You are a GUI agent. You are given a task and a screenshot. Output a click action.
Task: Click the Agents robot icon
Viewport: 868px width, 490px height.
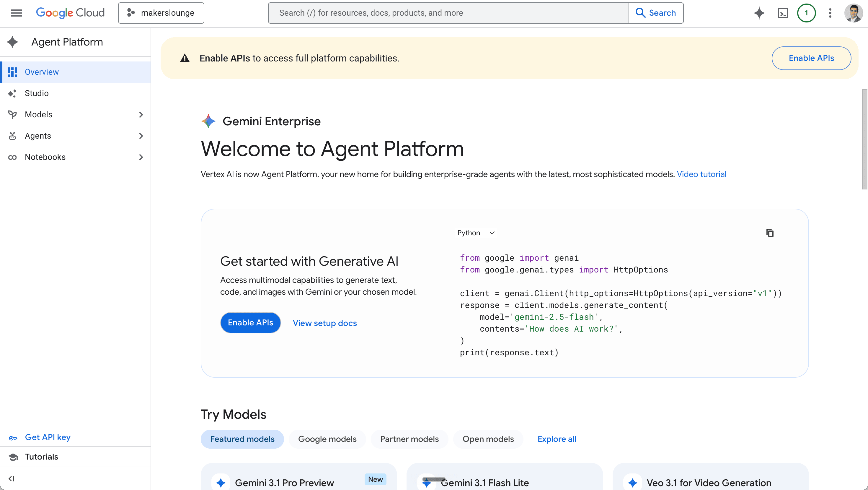[x=12, y=136]
